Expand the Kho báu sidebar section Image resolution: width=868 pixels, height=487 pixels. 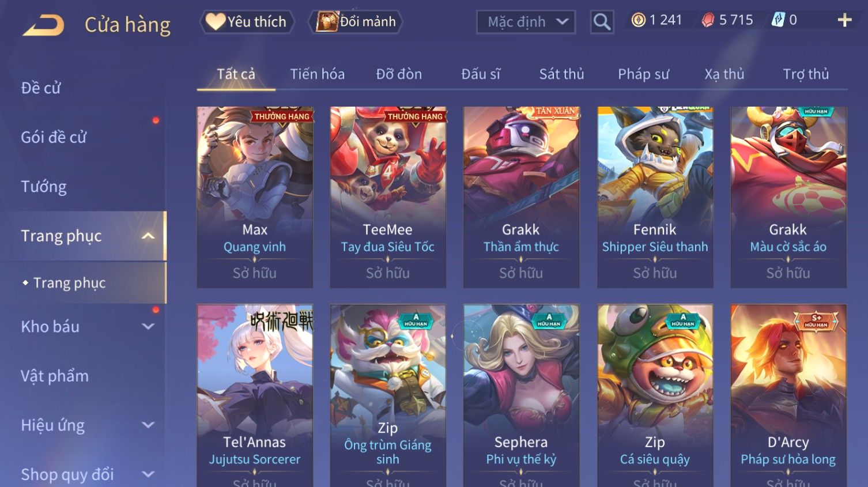pyautogui.click(x=148, y=326)
